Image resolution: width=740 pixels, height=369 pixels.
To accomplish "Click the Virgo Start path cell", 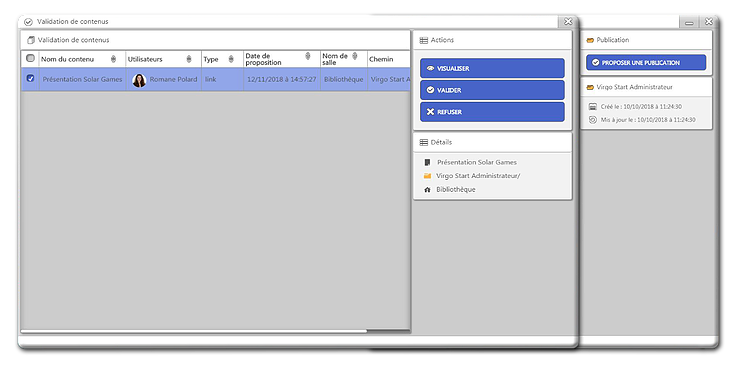I will [390, 79].
